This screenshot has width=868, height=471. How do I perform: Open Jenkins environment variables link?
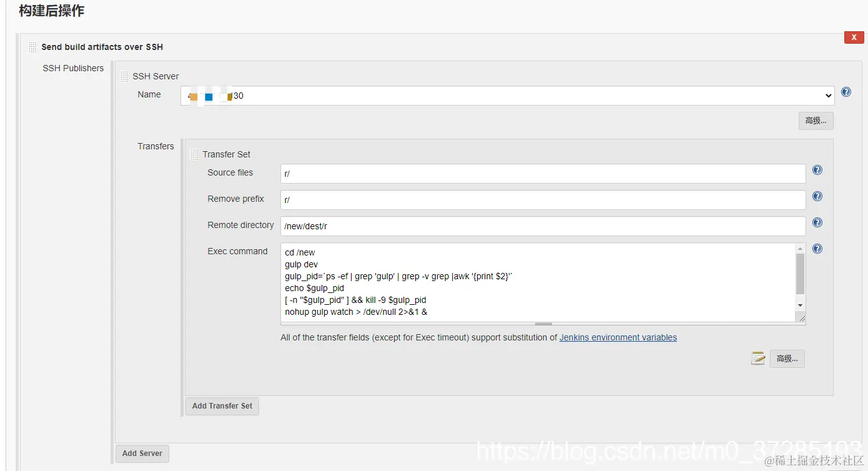pyautogui.click(x=618, y=337)
